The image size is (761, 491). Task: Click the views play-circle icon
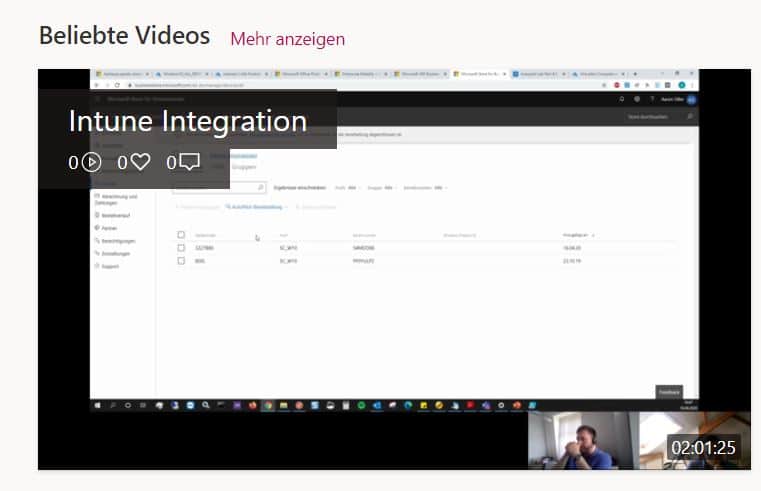pos(91,163)
